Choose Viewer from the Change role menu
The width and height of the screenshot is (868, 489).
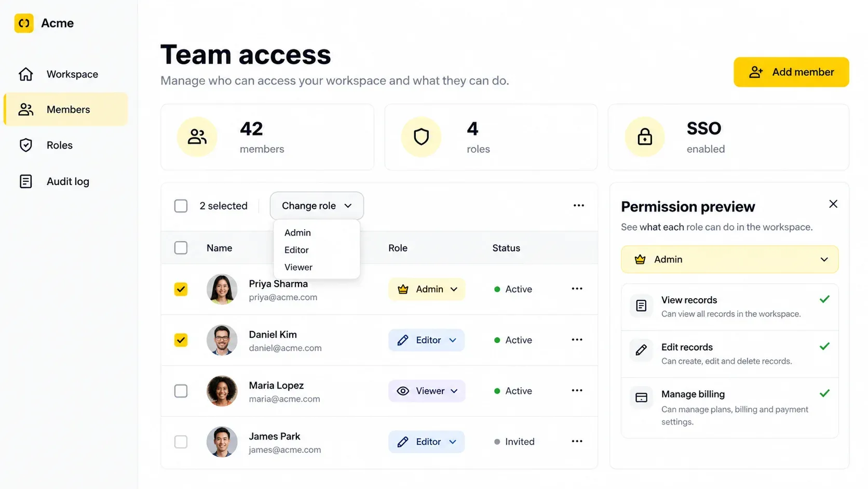[x=299, y=267]
